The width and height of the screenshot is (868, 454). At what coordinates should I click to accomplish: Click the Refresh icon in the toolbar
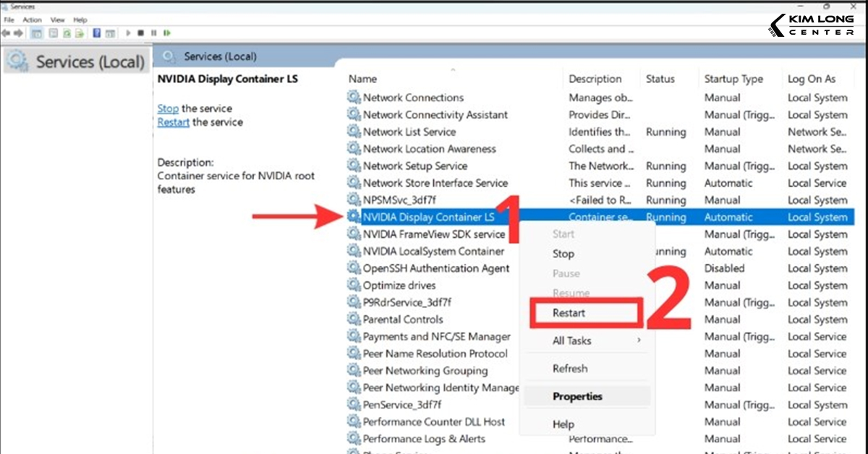tap(67, 33)
